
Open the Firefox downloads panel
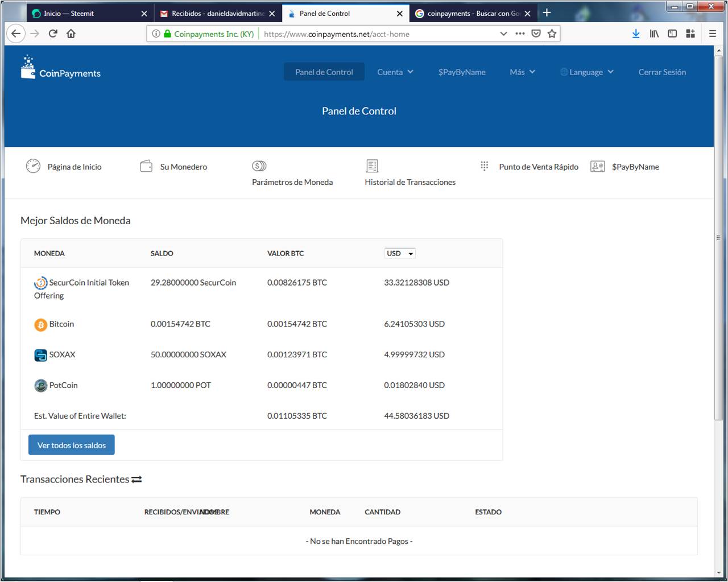click(636, 34)
